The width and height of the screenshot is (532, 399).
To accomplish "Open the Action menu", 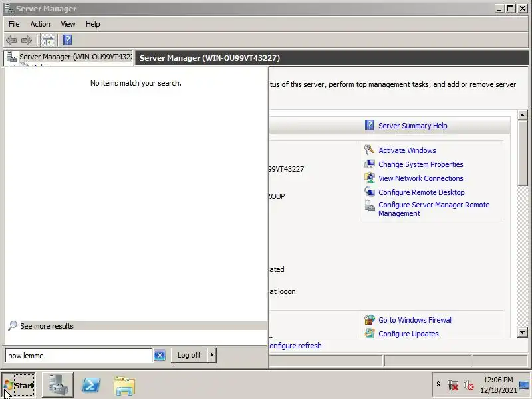I will pyautogui.click(x=40, y=24).
